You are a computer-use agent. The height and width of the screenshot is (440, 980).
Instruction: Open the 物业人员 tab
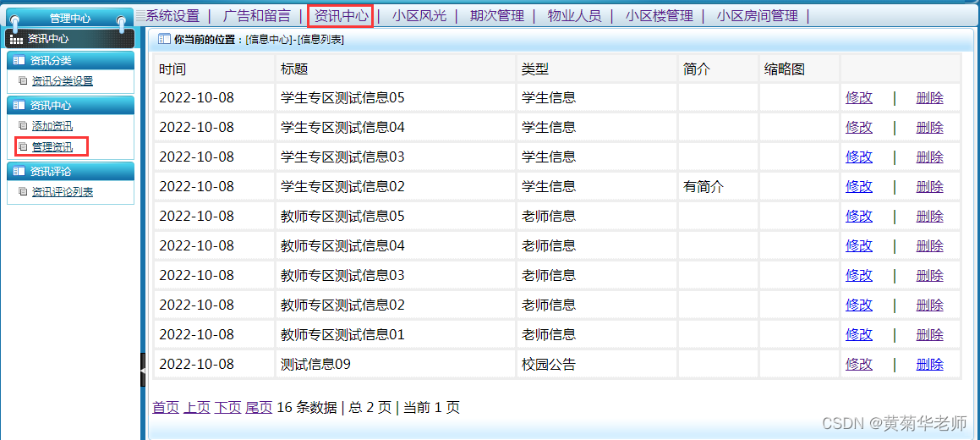574,15
